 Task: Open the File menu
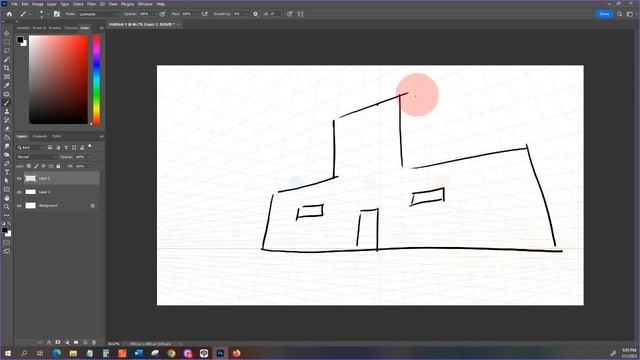(14, 4)
